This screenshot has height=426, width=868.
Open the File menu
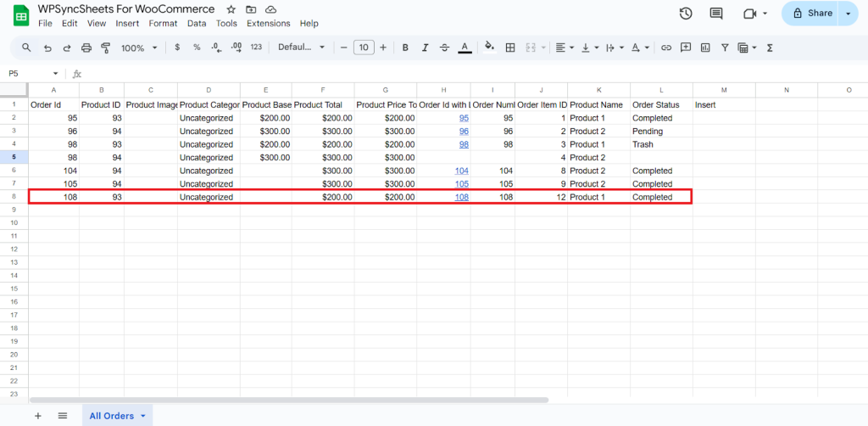(x=45, y=23)
